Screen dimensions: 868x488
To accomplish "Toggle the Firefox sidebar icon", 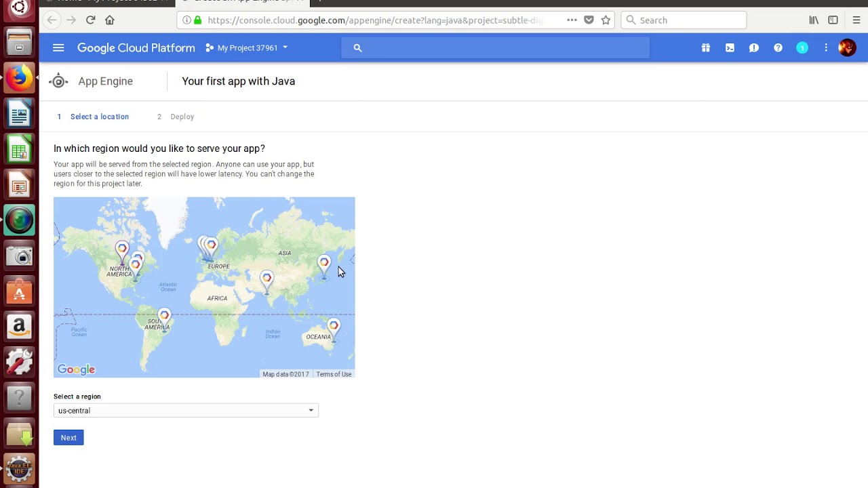I will pos(833,20).
